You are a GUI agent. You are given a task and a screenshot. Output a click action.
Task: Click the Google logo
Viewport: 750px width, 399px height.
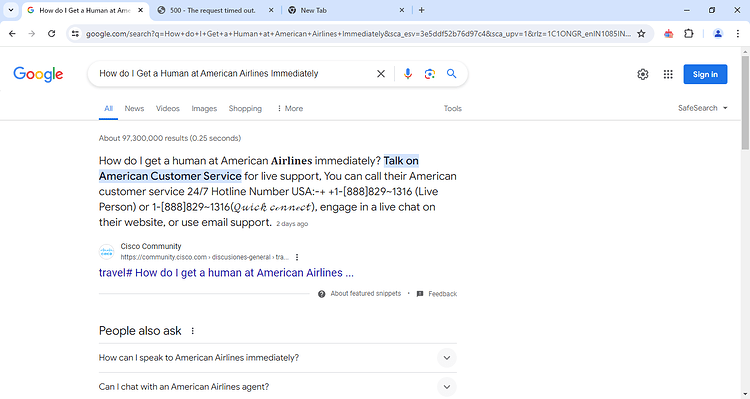(x=38, y=74)
